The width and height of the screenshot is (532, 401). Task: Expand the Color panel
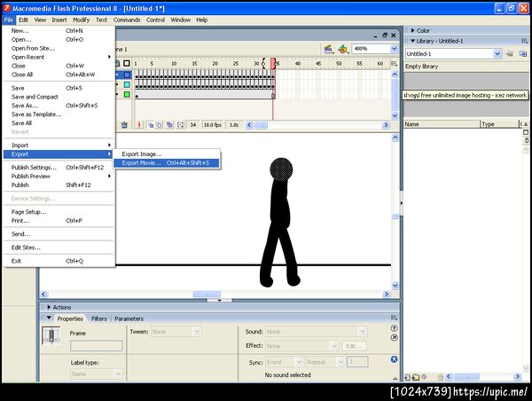tap(412, 30)
